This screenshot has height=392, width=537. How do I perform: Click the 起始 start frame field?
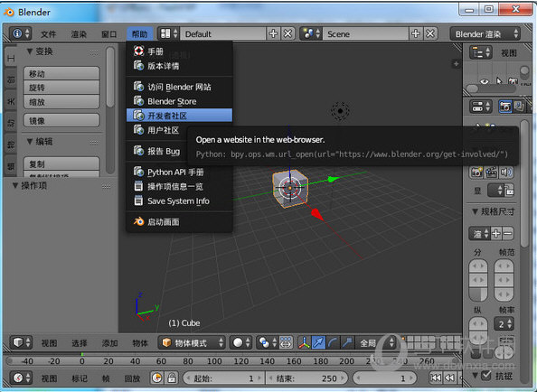click(223, 378)
